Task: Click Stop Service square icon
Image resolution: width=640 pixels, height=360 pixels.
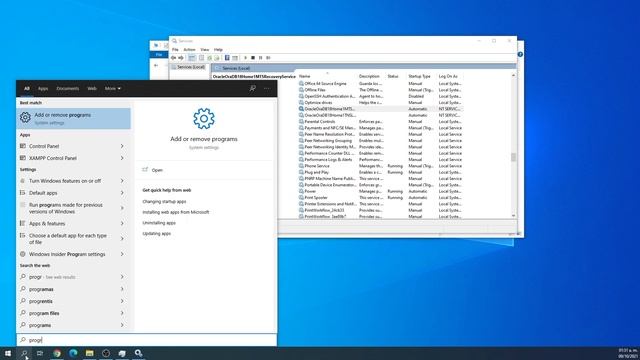Action: pyautogui.click(x=253, y=58)
